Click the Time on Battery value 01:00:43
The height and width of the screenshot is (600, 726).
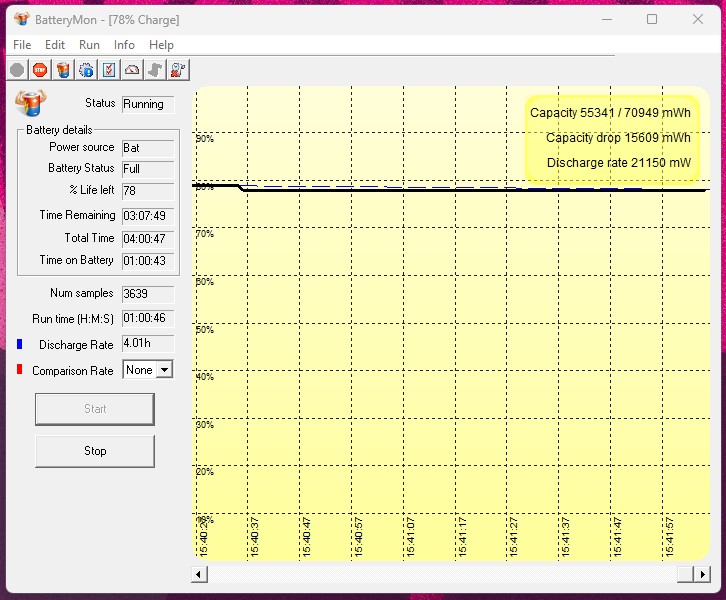148,261
